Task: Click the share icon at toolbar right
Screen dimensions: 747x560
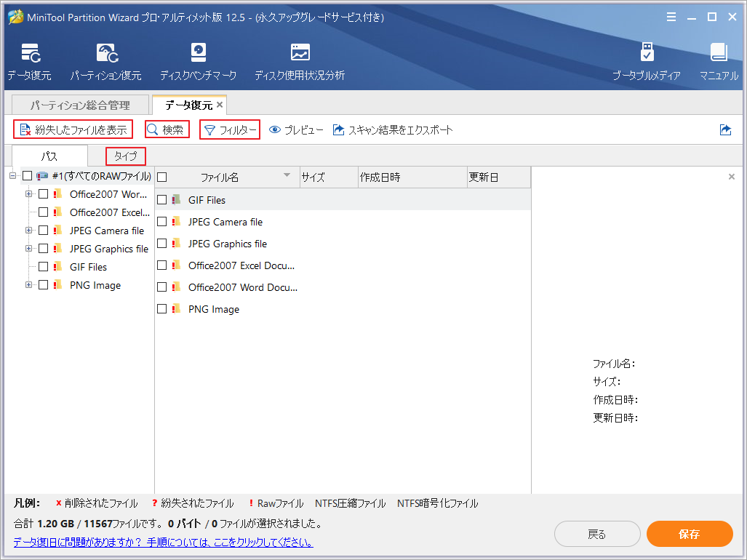Action: pyautogui.click(x=725, y=129)
